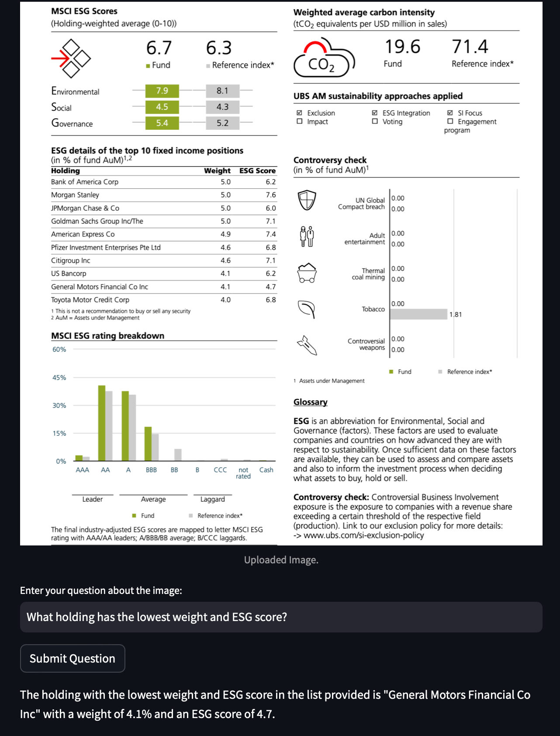Click the adult entertainment people icon

pyautogui.click(x=307, y=236)
